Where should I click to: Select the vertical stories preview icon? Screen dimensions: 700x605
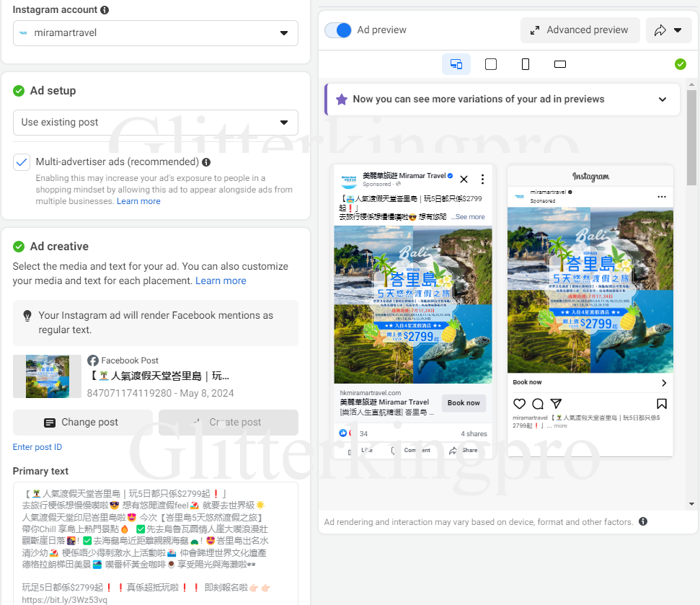click(x=526, y=64)
